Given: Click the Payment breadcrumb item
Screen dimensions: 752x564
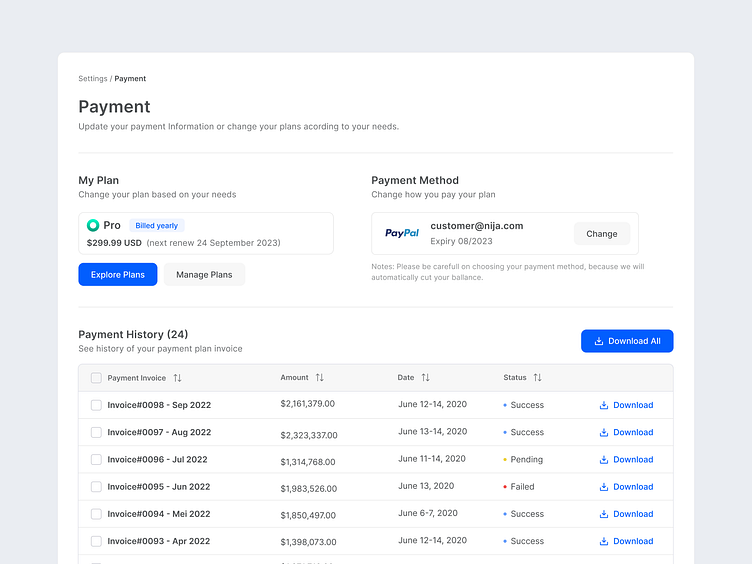Looking at the screenshot, I should tap(130, 79).
